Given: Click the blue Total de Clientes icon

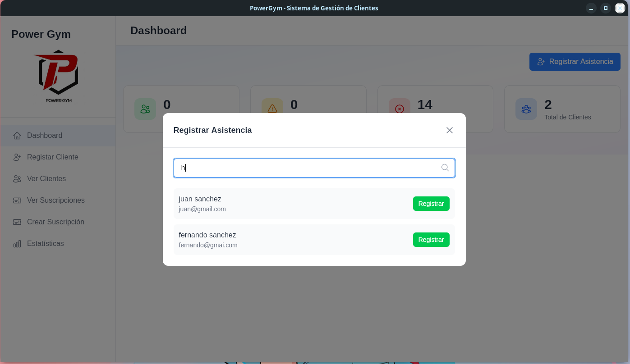Looking at the screenshot, I should (x=526, y=109).
